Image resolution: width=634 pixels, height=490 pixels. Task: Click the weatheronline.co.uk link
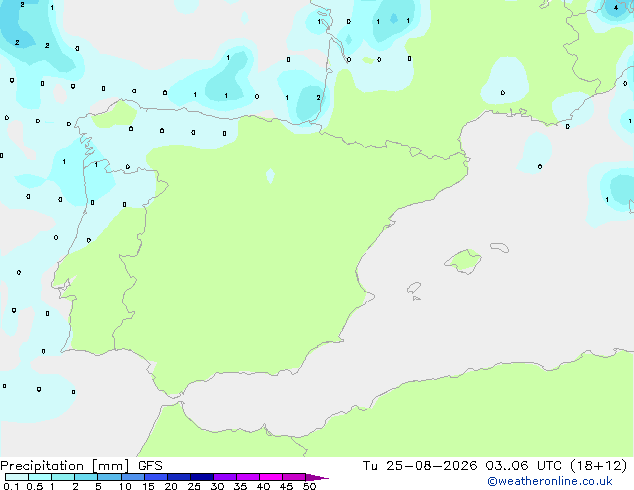pos(550,481)
